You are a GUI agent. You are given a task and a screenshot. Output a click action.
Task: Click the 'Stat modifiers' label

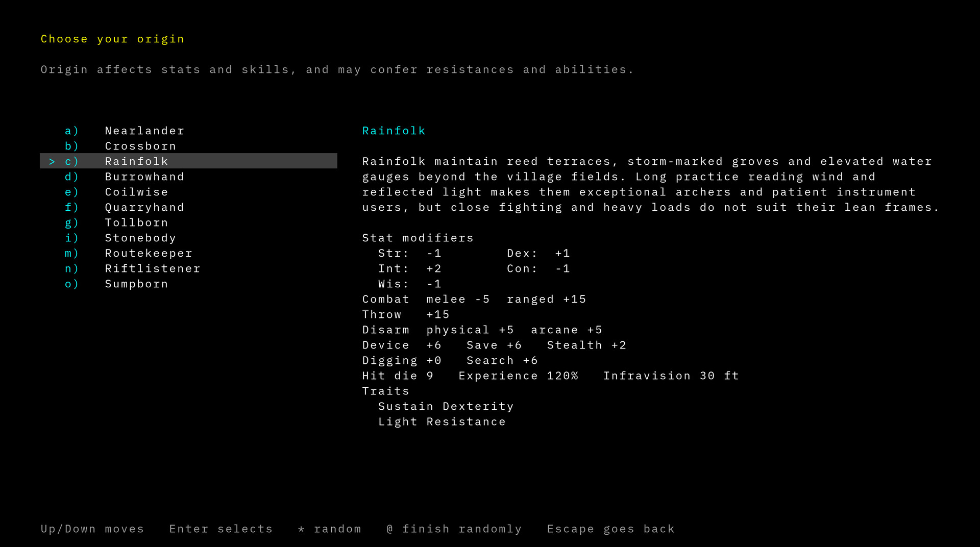(x=418, y=238)
